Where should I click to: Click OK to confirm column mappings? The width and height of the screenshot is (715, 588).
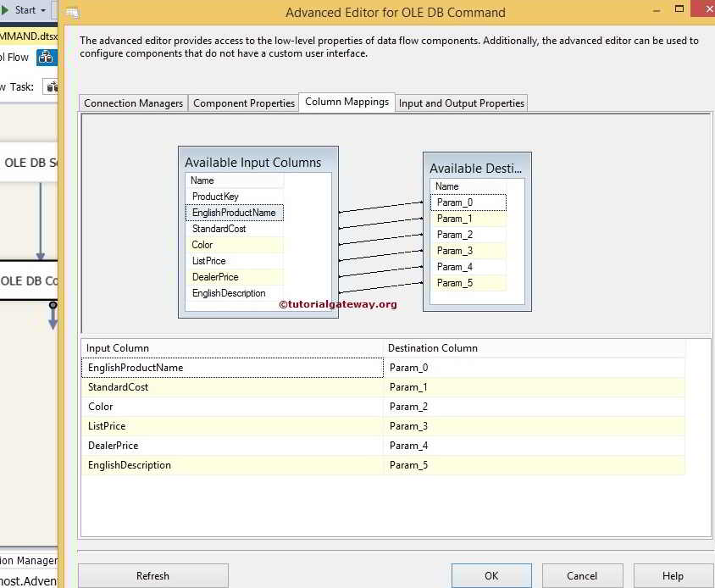[491, 575]
